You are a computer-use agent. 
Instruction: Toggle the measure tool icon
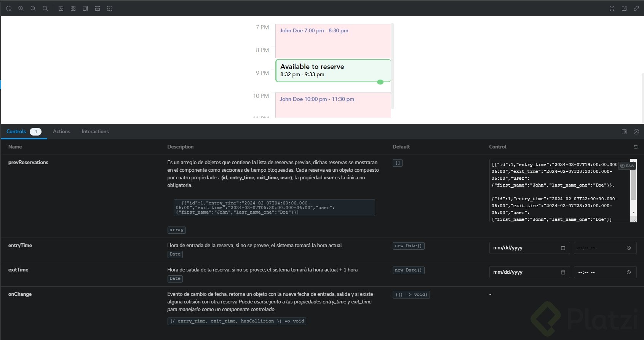click(x=97, y=8)
